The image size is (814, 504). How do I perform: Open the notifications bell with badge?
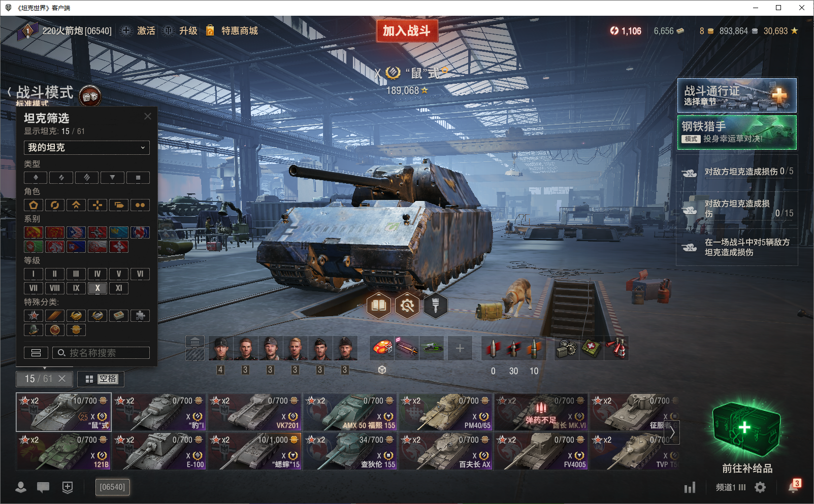[x=794, y=486]
